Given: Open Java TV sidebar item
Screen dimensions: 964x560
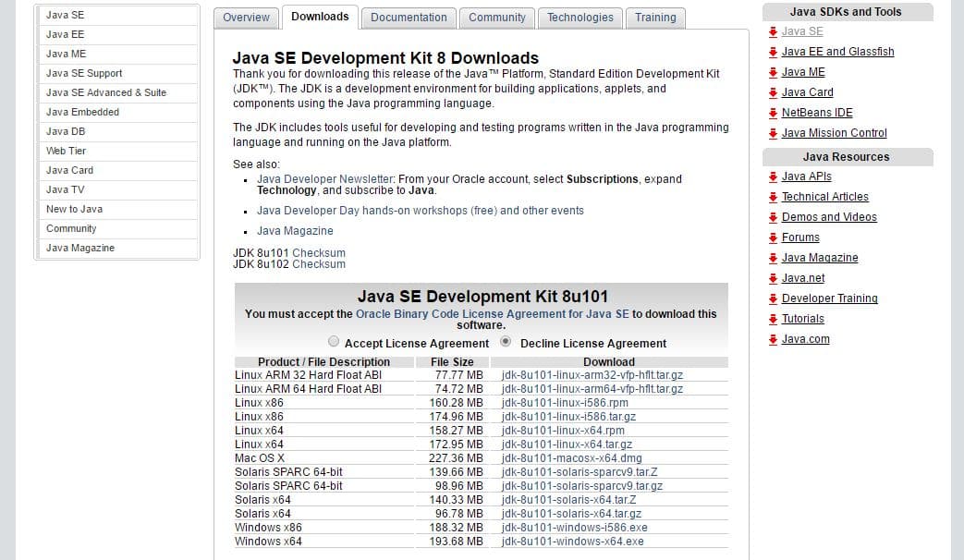Looking at the screenshot, I should tap(117, 189).
